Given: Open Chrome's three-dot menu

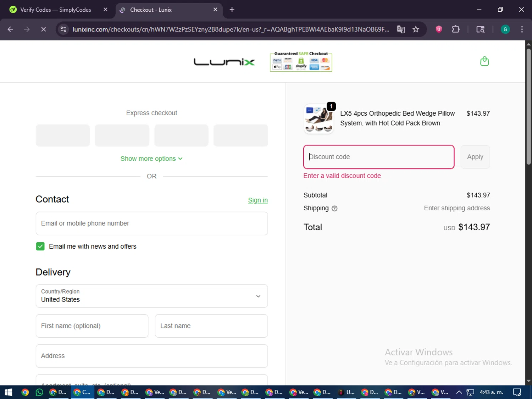Looking at the screenshot, I should click(x=522, y=29).
